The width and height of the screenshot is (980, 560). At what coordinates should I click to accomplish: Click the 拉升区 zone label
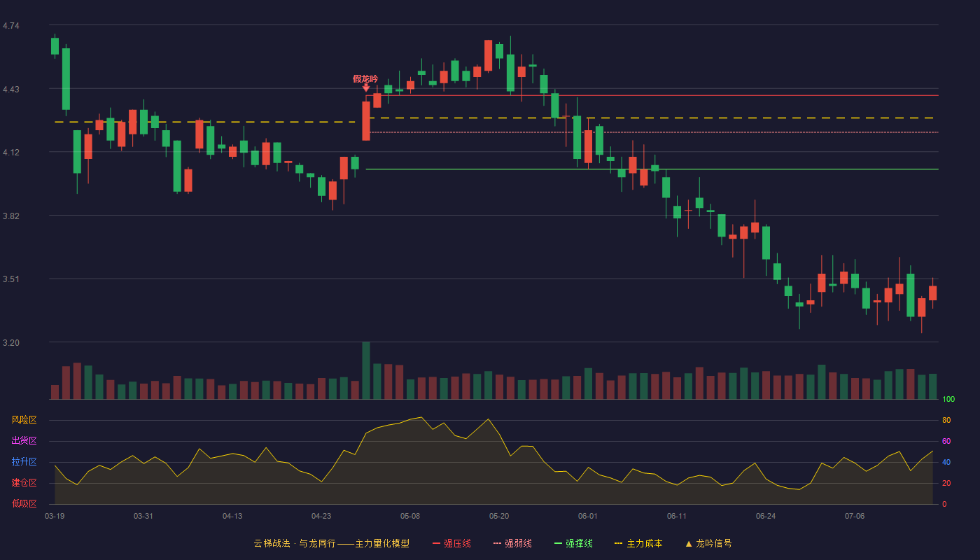click(24, 462)
